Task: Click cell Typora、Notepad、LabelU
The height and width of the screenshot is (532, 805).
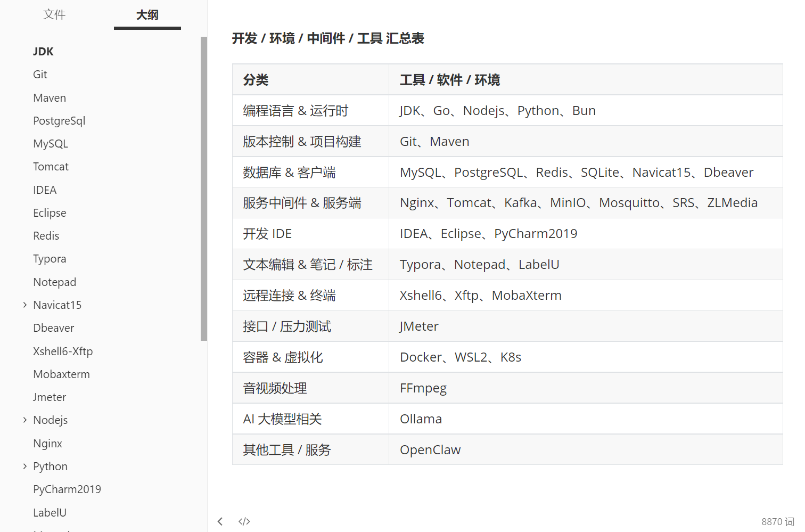Action: point(586,265)
